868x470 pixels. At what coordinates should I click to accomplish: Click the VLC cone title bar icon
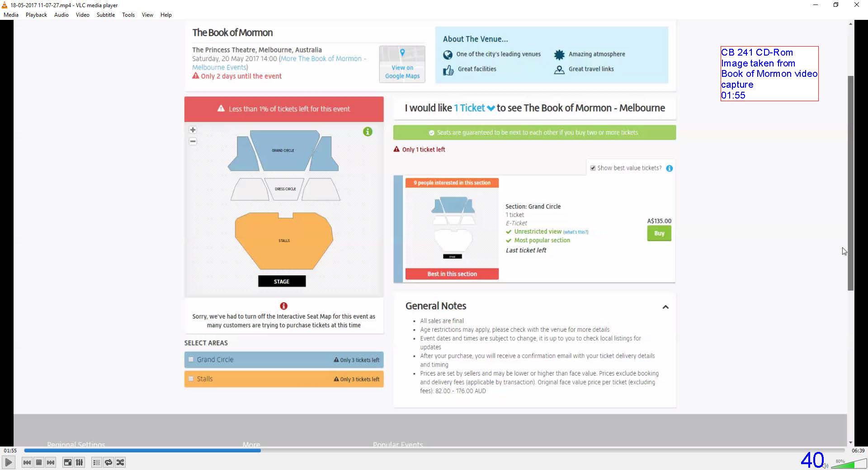[x=5, y=5]
